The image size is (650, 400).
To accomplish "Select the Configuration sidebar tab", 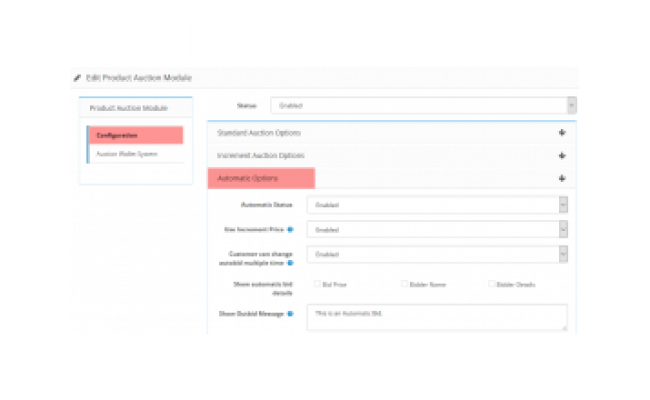I will [136, 135].
